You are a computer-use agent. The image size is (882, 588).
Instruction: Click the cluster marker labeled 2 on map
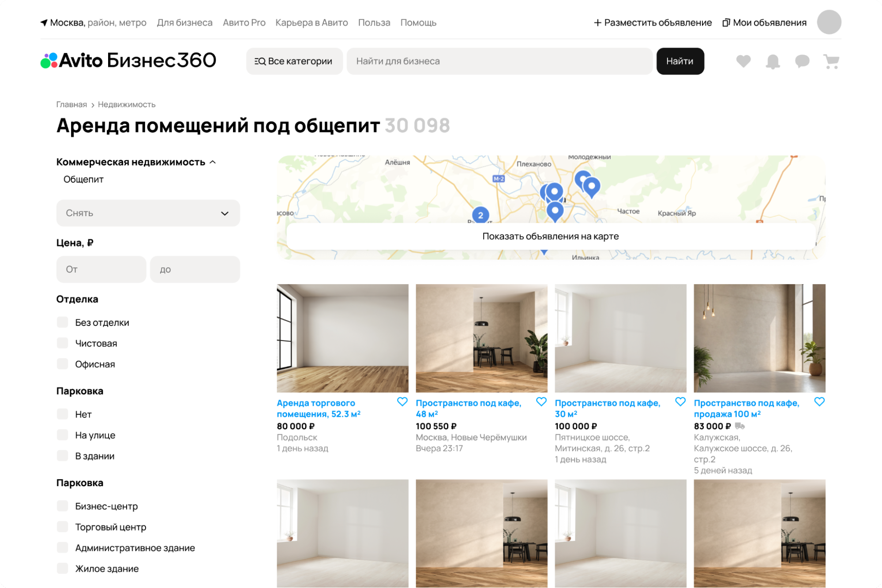pyautogui.click(x=480, y=215)
